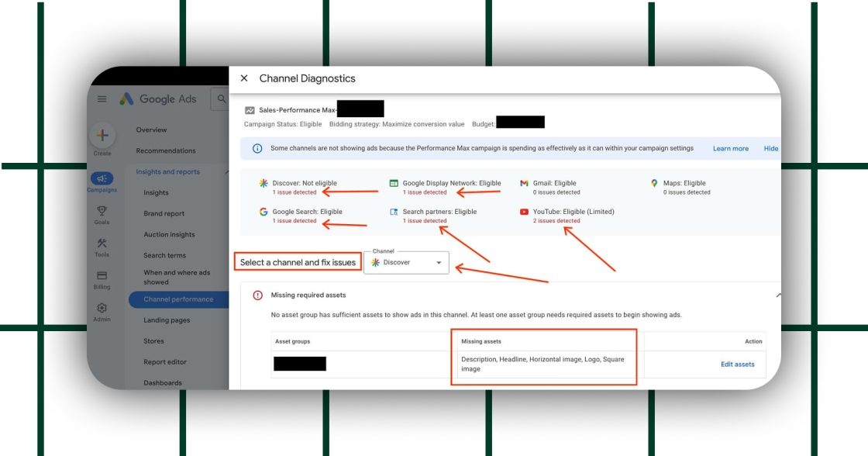Click the missing assets cell listing Description, Headline
The height and width of the screenshot is (456, 868).
(x=542, y=364)
